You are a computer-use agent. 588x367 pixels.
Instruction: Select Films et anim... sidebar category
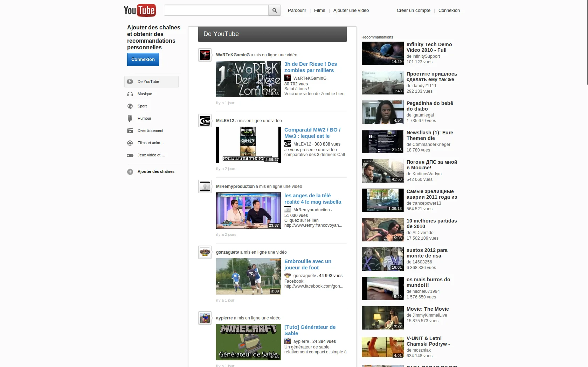[x=151, y=143]
